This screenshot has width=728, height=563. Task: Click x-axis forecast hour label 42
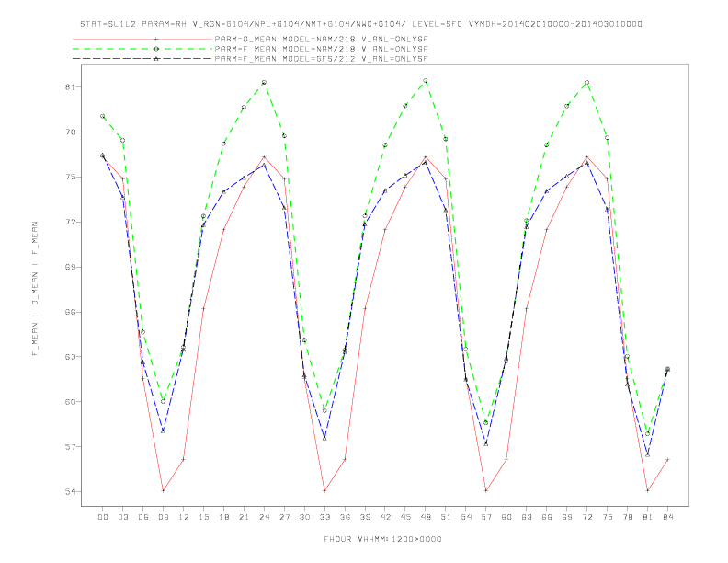tap(385, 517)
